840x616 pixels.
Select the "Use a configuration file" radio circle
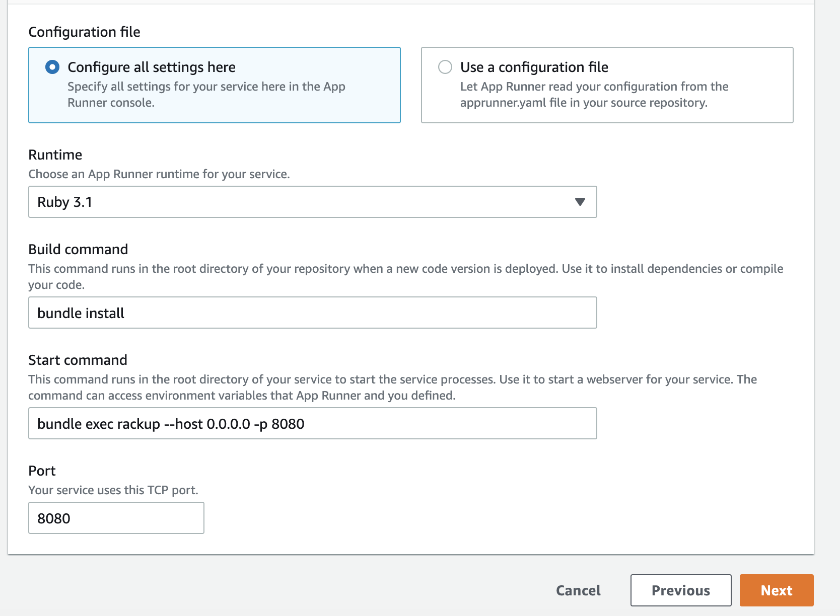point(445,67)
